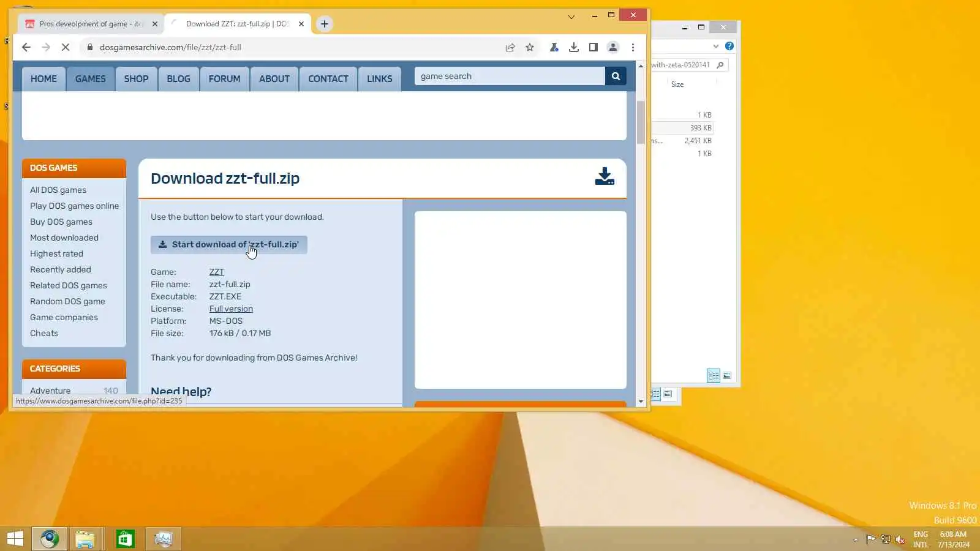Open the browser three-dot menu
980x551 pixels.
pyautogui.click(x=633, y=47)
